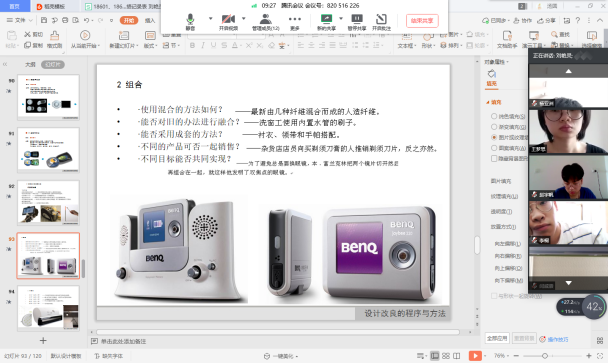Image resolution: width=608 pixels, height=364 pixels.
Task: Check the hide background graphics checkbox
Action: (494, 158)
